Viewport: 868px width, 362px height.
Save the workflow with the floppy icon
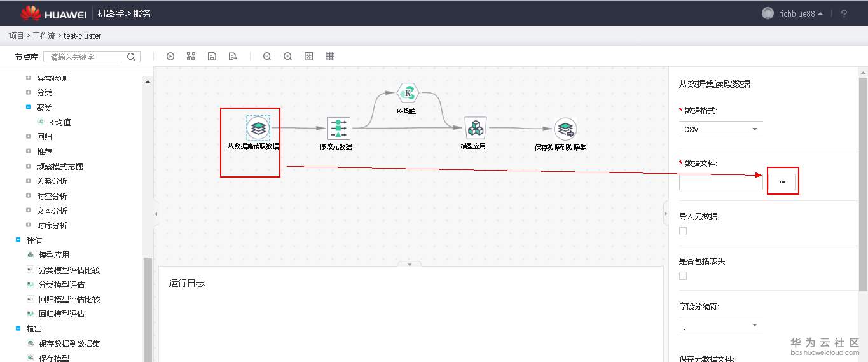coord(212,57)
